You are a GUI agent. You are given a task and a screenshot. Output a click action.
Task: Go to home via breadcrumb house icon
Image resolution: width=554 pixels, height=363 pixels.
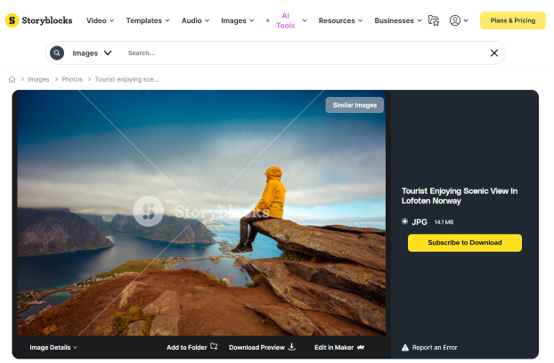coord(12,79)
